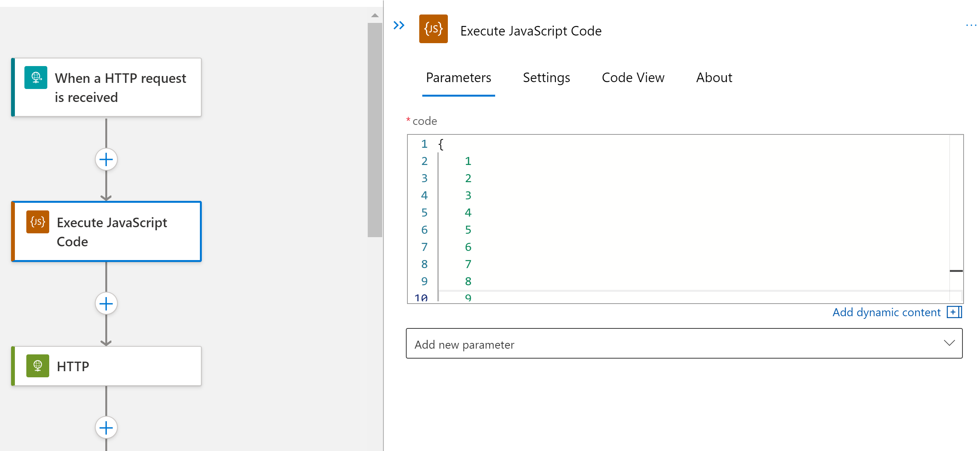Click the insert step plus below HTTP action
Image resolution: width=980 pixels, height=451 pixels.
pyautogui.click(x=106, y=427)
